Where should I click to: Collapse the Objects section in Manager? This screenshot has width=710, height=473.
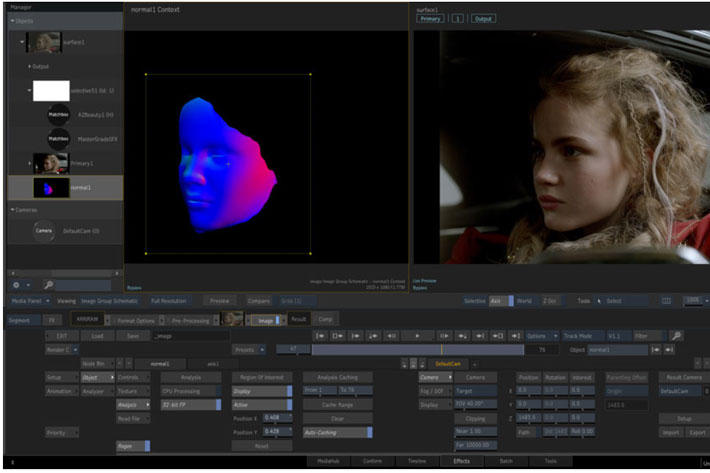(12, 21)
